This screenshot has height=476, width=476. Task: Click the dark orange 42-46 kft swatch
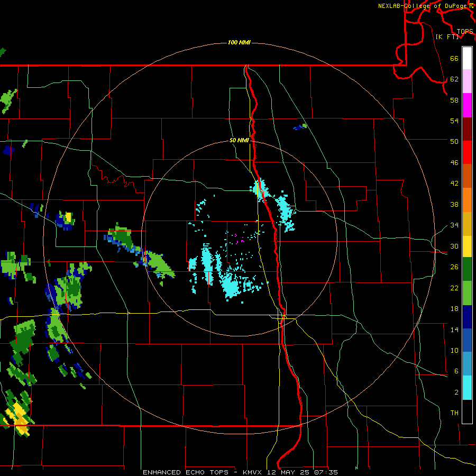point(467,176)
